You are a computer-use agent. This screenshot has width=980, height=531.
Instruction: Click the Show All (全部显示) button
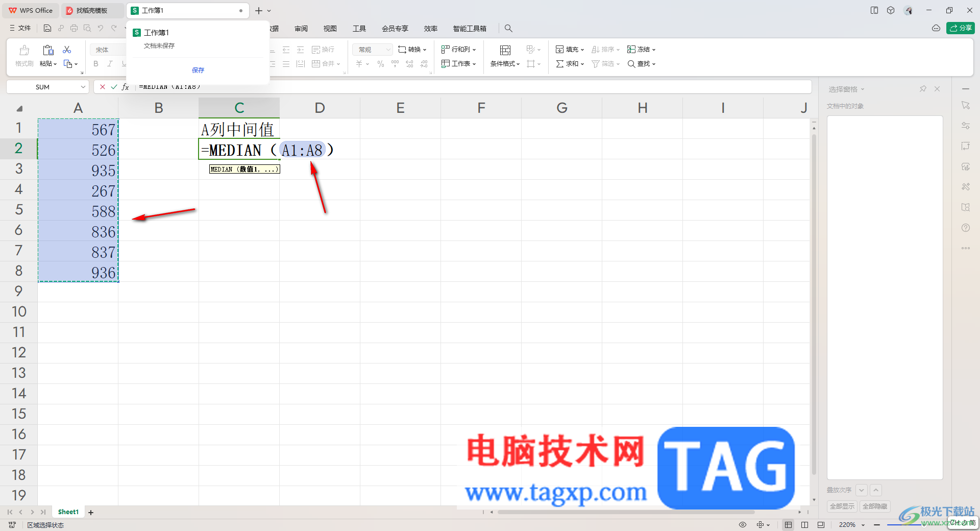tap(842, 506)
